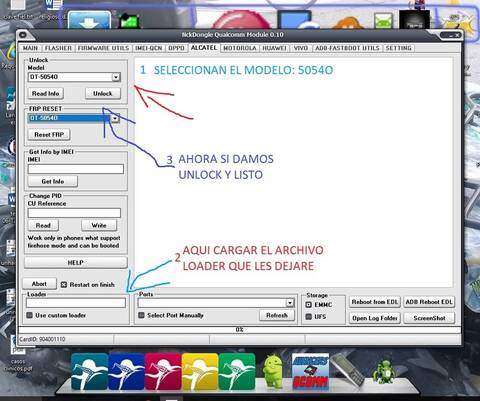The image size is (480, 401).
Task: Select the EMMC storage option
Action: click(309, 305)
